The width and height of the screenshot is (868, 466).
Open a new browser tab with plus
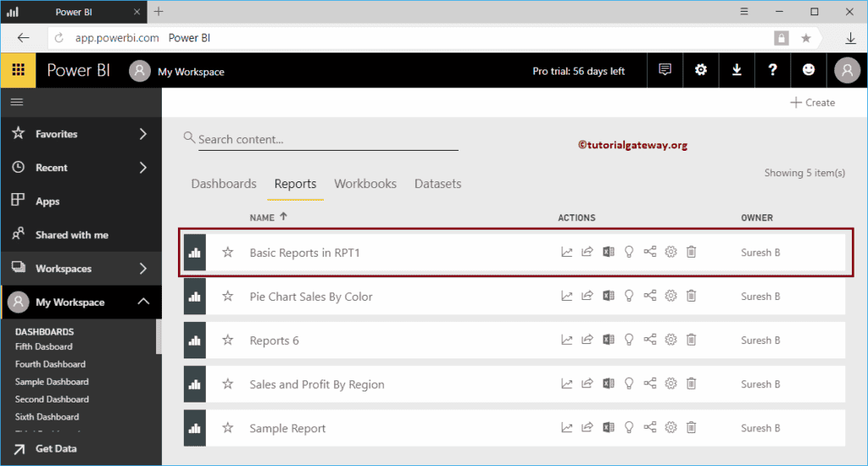159,12
